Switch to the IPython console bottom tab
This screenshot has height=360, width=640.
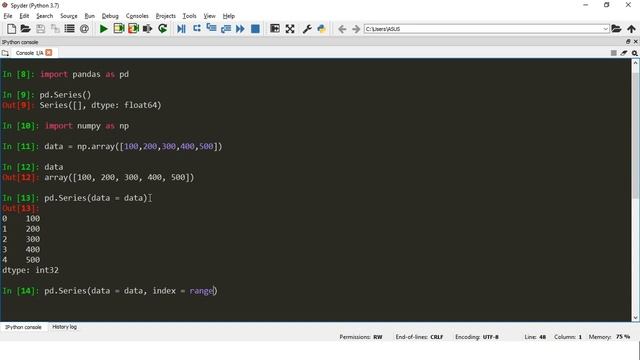click(23, 327)
